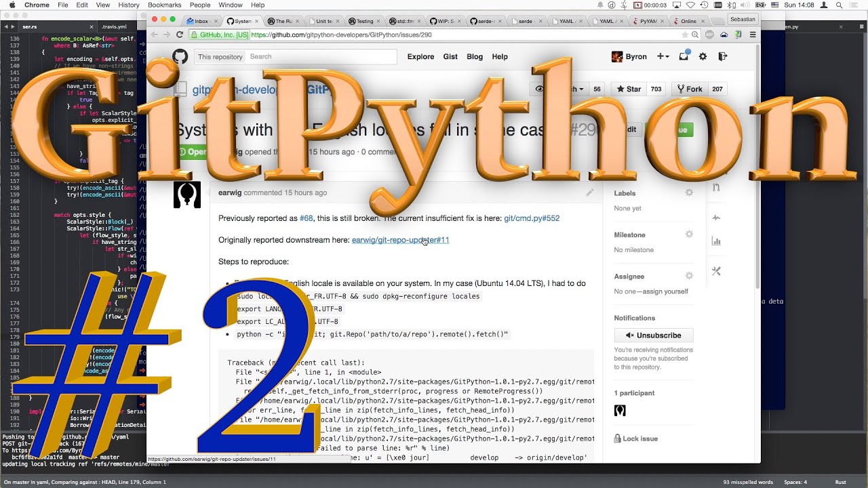
Task: Star the GitPython repository
Action: tap(628, 89)
